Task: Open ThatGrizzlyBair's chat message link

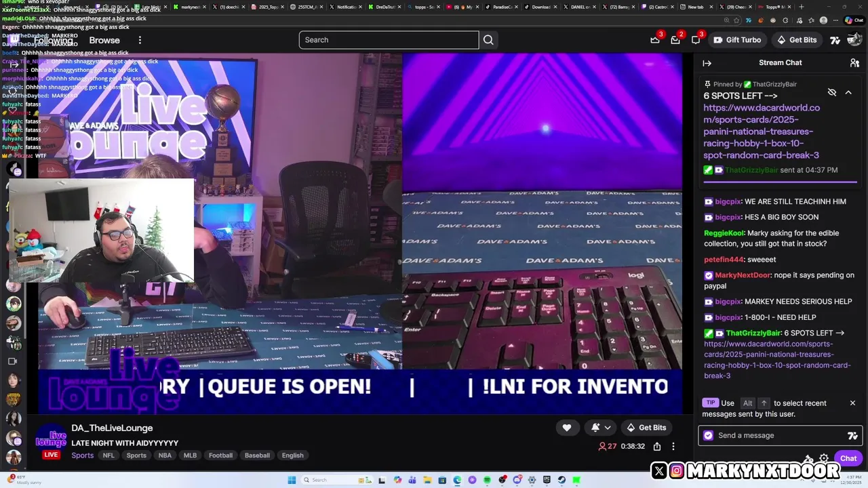Action: coord(777,359)
